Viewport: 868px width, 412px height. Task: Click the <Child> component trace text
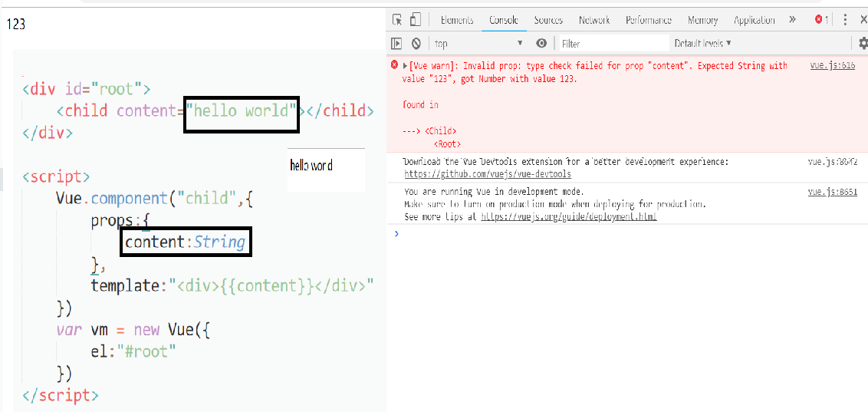tap(441, 131)
